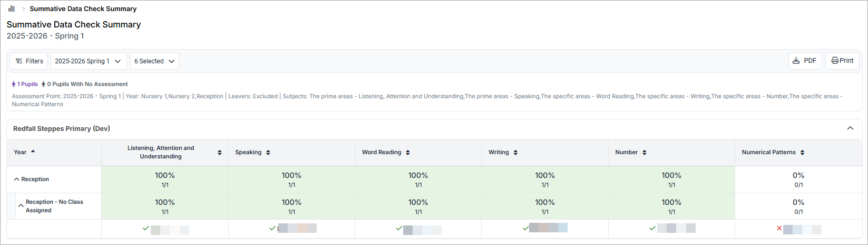This screenshot has width=868, height=245.
Task: Export the summary as PDF
Action: [x=805, y=61]
